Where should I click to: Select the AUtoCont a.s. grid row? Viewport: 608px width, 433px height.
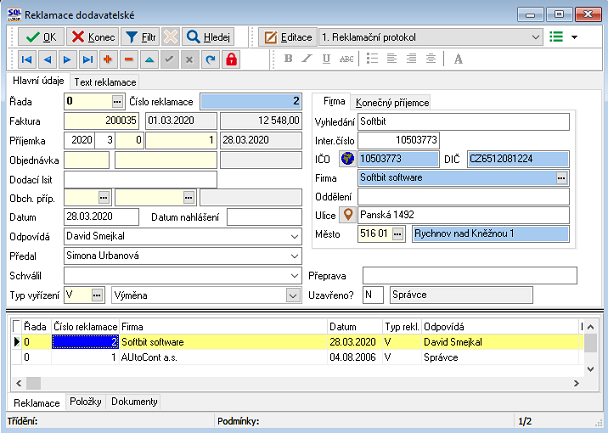point(297,357)
